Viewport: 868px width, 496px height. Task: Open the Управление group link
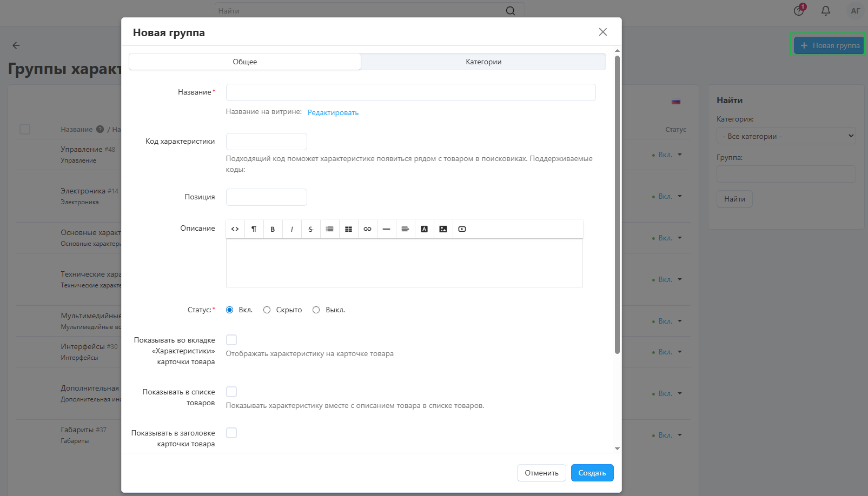(81, 149)
